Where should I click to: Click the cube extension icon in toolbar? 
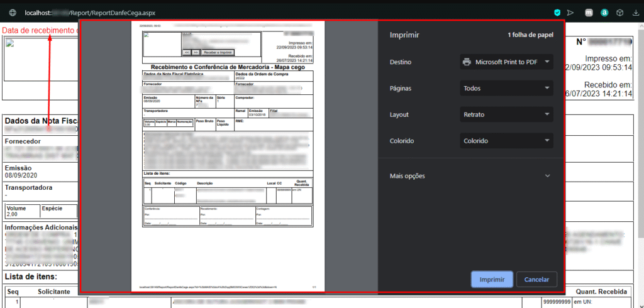click(x=619, y=12)
